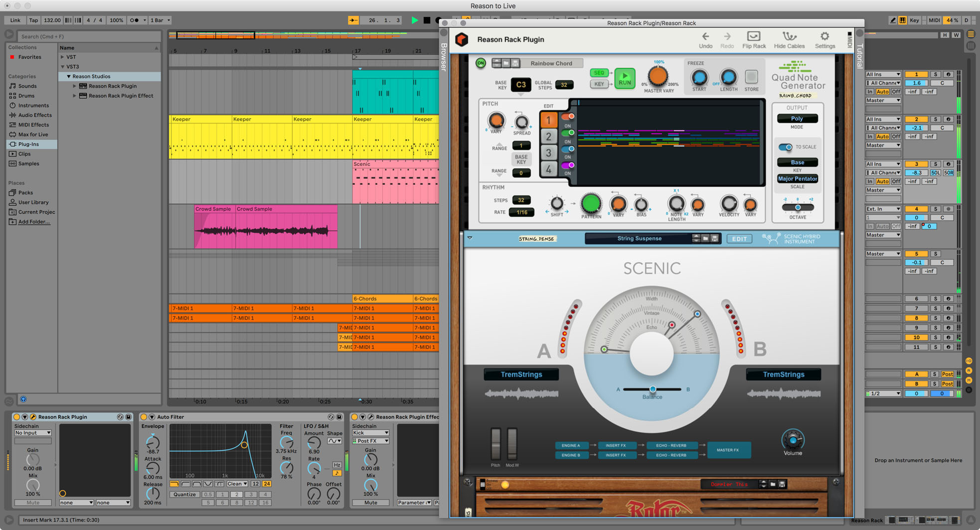Click the Freeze STORE button

click(751, 77)
